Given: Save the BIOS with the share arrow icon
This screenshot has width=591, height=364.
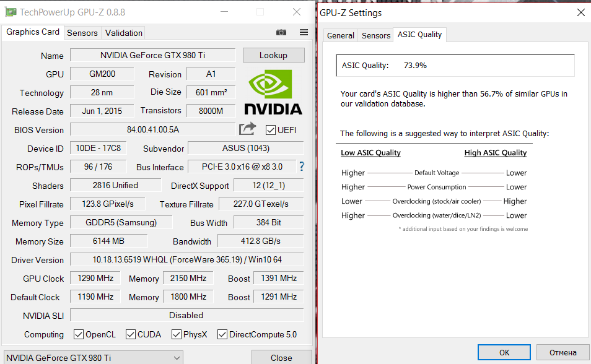Looking at the screenshot, I should [248, 129].
